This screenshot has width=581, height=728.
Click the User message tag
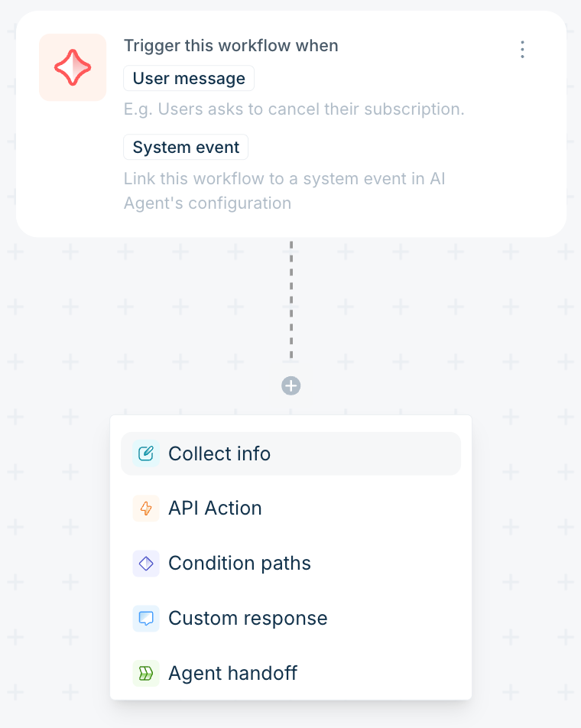(x=189, y=79)
